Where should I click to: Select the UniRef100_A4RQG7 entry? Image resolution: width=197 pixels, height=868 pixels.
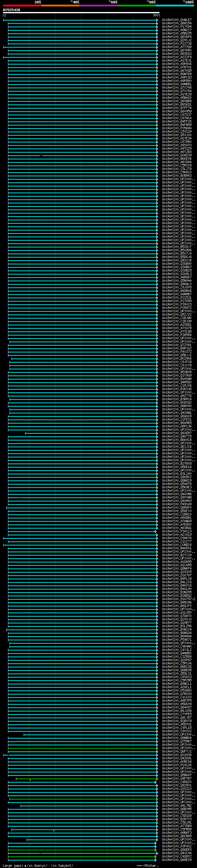pyautogui.click(x=177, y=277)
